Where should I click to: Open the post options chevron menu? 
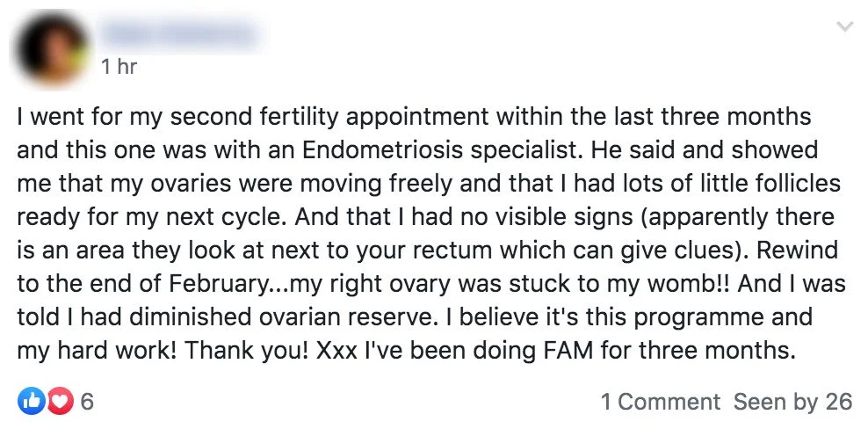click(x=845, y=26)
